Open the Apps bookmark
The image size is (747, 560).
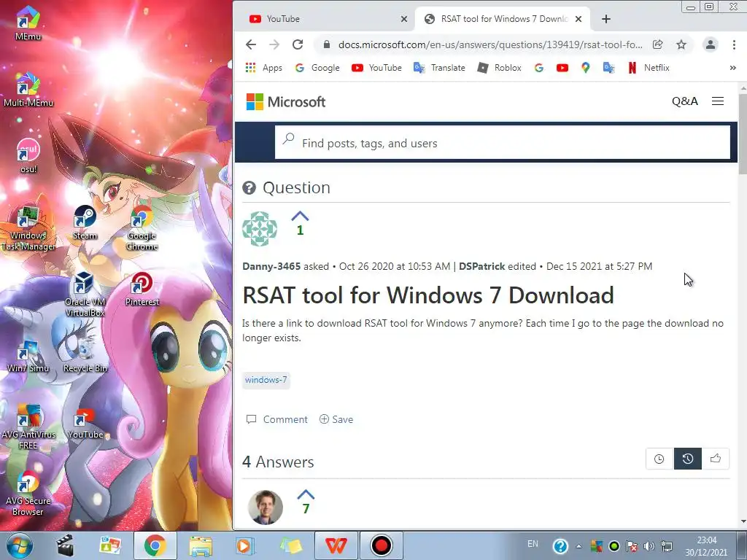264,68
